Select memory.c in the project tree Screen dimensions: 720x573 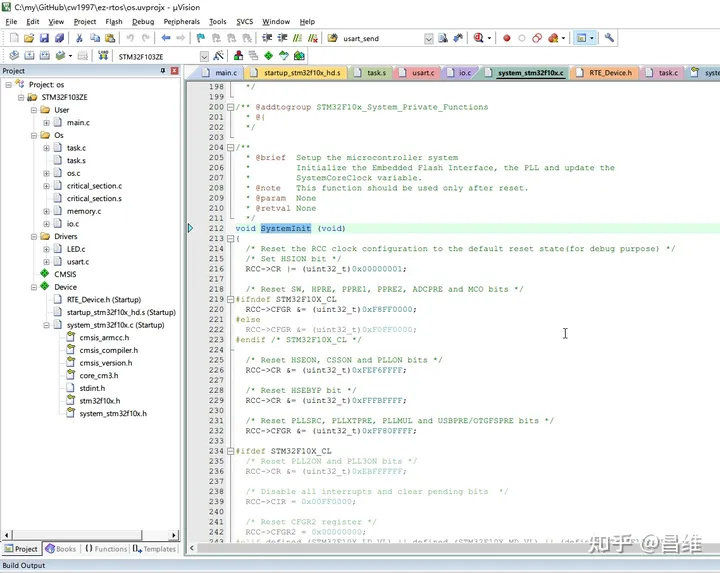pos(84,211)
